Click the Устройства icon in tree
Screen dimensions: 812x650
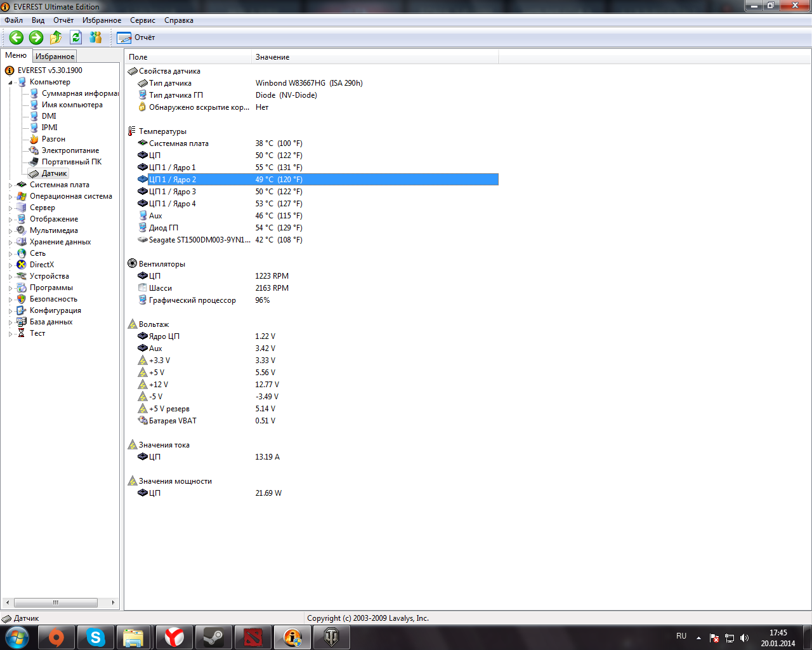[x=22, y=276]
